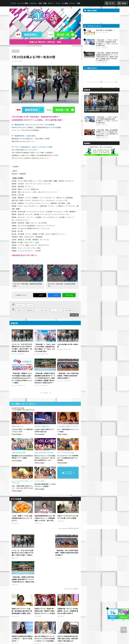Click the scroll-to-top arrow button
This screenshot has width=129, height=644.
pos(124,630)
